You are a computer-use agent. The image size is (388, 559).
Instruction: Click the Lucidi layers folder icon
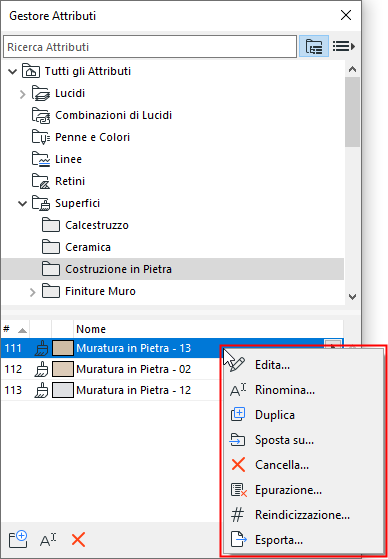41,93
